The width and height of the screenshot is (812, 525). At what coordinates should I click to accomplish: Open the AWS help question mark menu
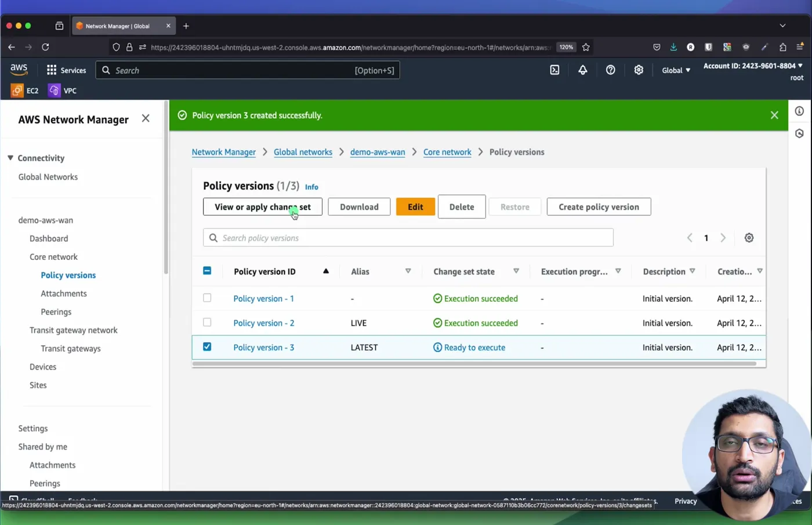pyautogui.click(x=610, y=70)
